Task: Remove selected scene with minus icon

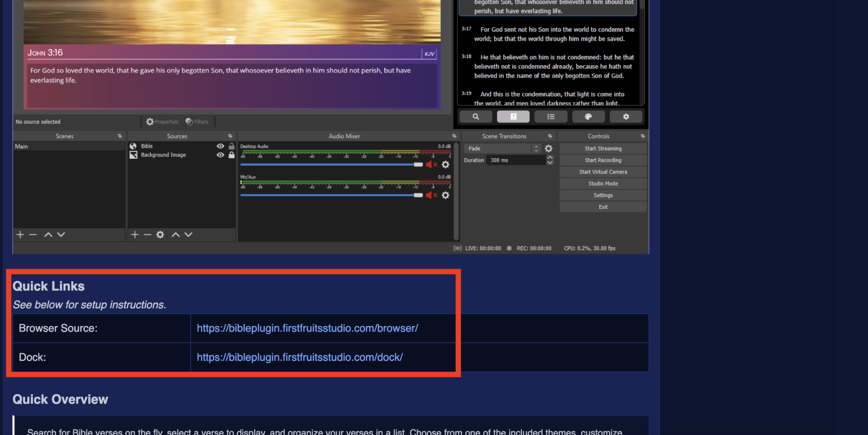Action: click(33, 234)
